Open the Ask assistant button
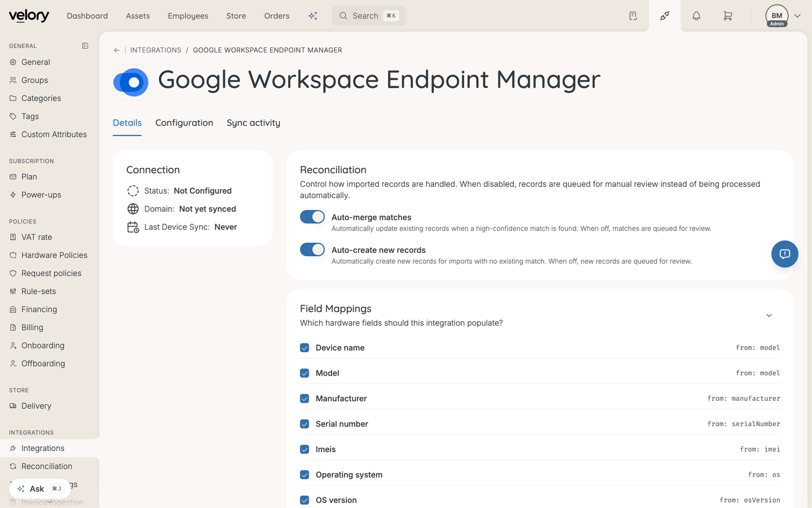The height and width of the screenshot is (508, 812). (39, 489)
